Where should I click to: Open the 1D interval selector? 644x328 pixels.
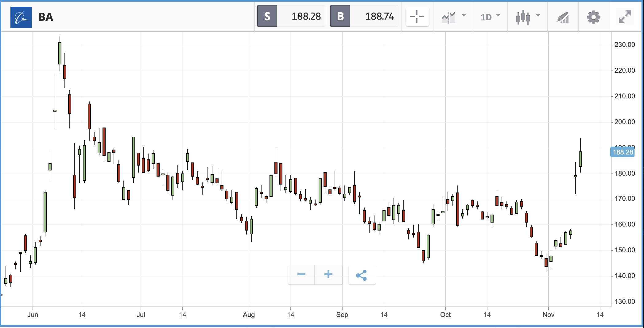click(x=486, y=17)
